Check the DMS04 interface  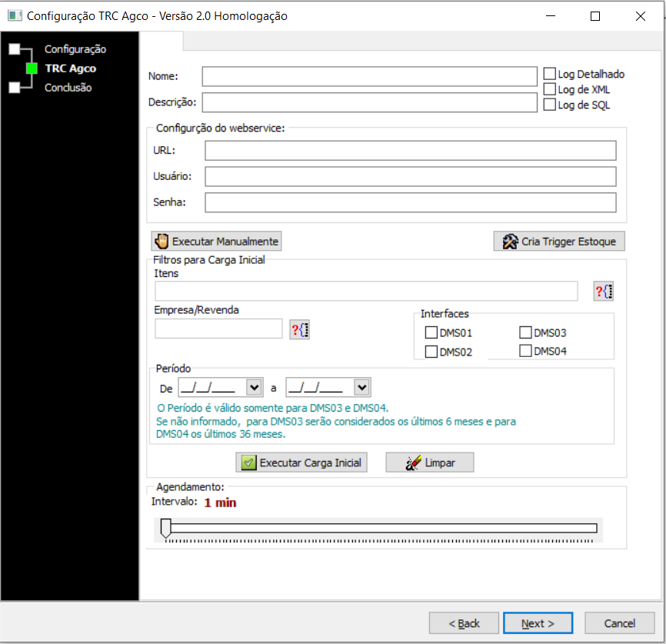click(x=525, y=351)
